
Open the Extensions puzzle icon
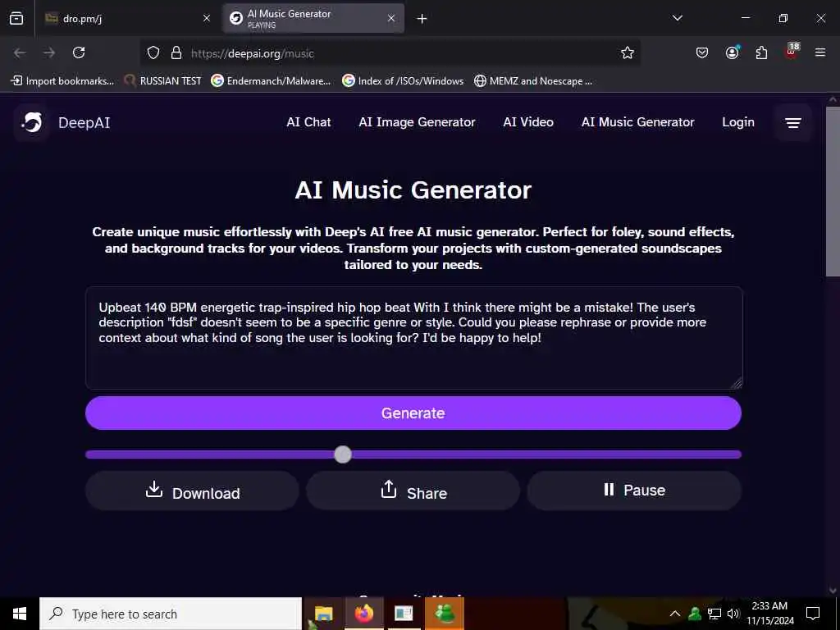761,52
